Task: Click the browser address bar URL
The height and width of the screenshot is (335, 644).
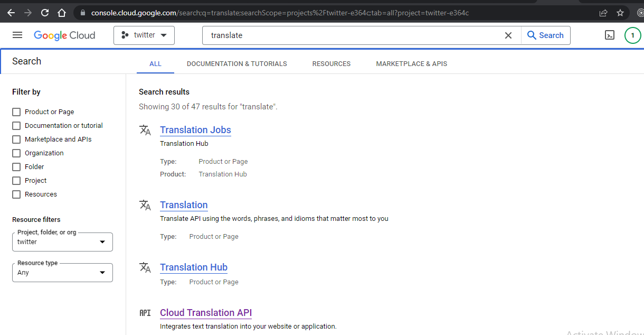Action: coord(280,13)
